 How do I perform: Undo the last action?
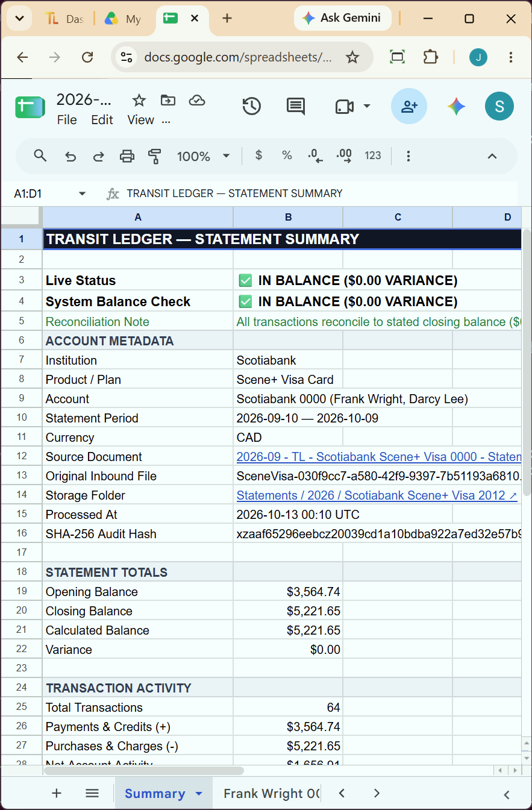point(70,156)
